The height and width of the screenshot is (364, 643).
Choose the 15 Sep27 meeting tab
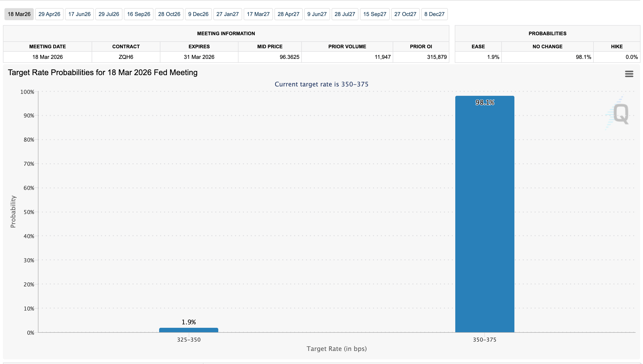point(374,14)
